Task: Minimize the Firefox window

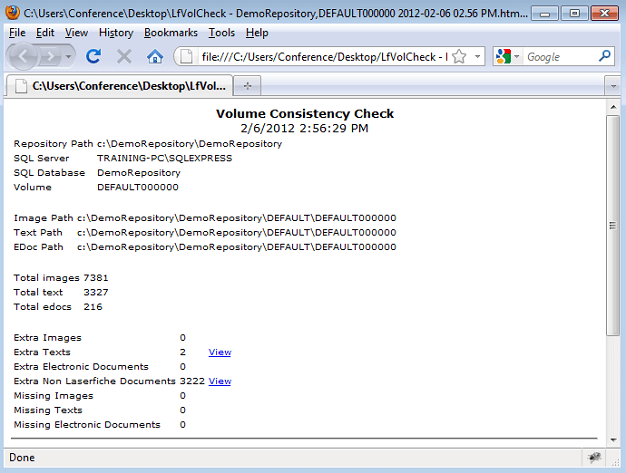Action: click(x=545, y=14)
